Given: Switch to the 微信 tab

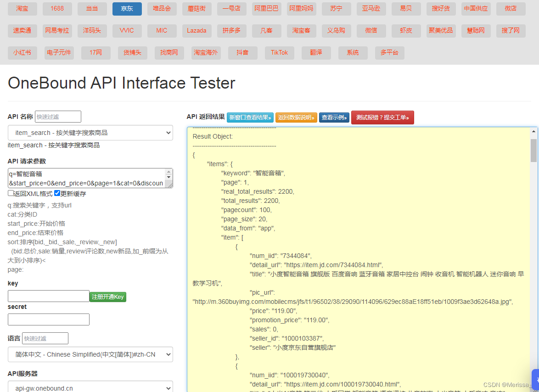Looking at the screenshot, I should [371, 31].
